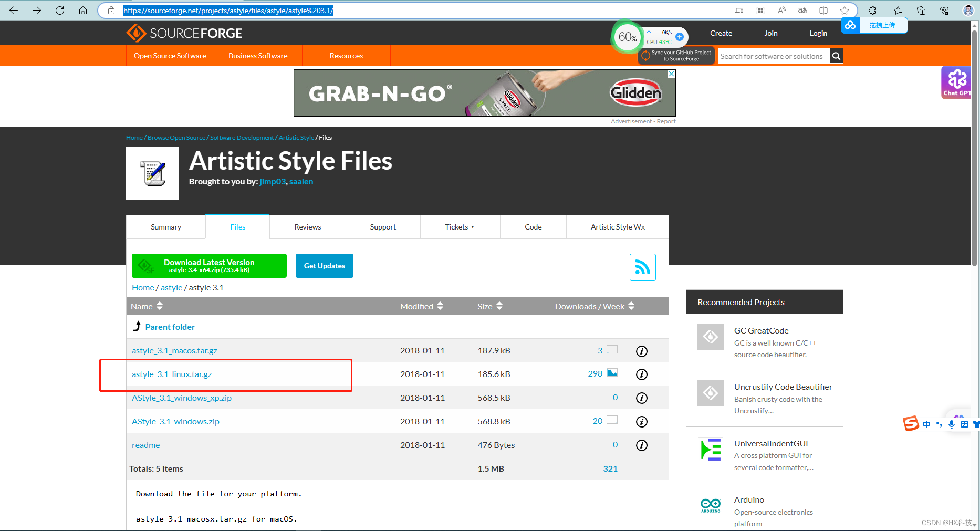Open the RSS feed icon
This screenshot has width=980, height=531.
tap(643, 267)
